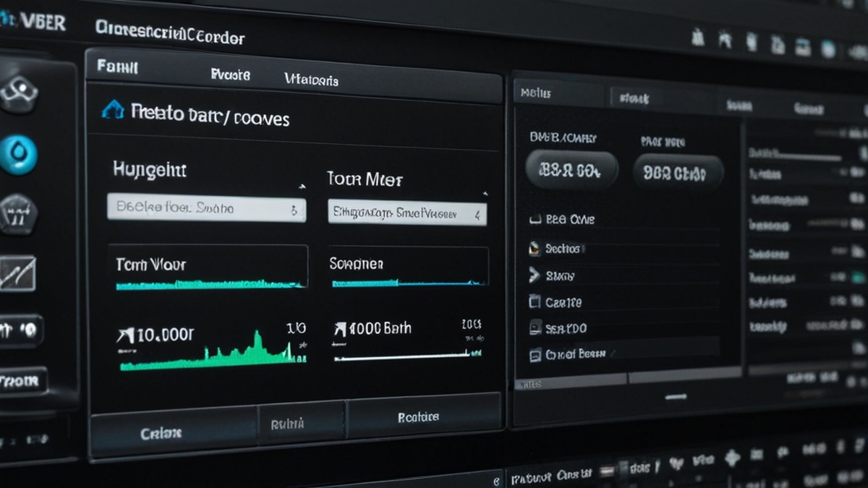The width and height of the screenshot is (868, 488).
Task: Click the blue home icon beside Fretato heading
Action: coord(113,110)
